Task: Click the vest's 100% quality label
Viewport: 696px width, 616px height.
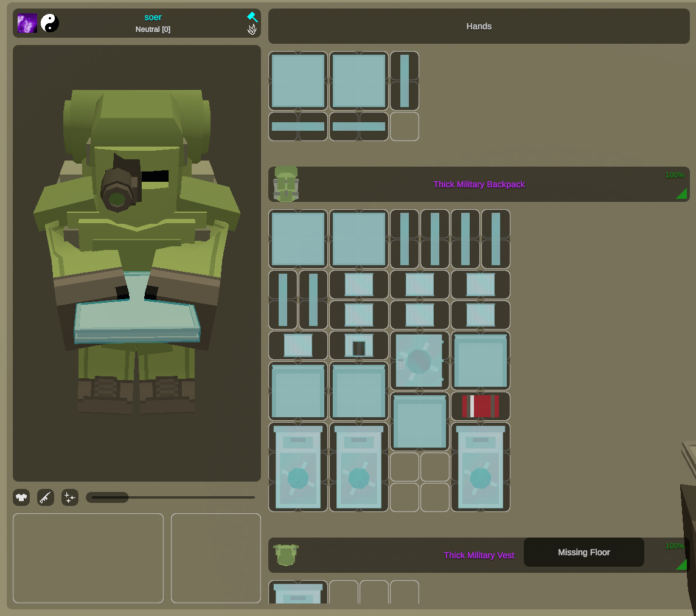Action: 675,546
